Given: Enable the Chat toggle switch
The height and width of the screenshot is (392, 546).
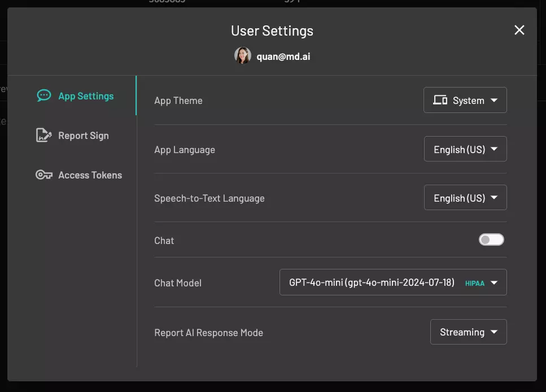Looking at the screenshot, I should pos(491,239).
